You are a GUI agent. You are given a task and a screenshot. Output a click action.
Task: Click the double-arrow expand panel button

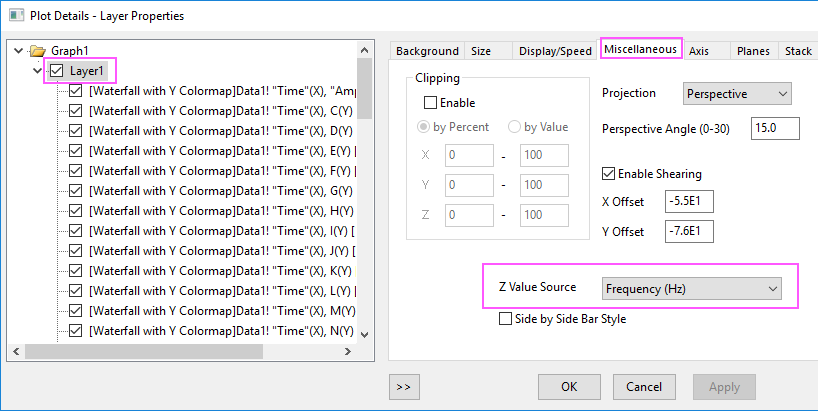pyautogui.click(x=404, y=387)
